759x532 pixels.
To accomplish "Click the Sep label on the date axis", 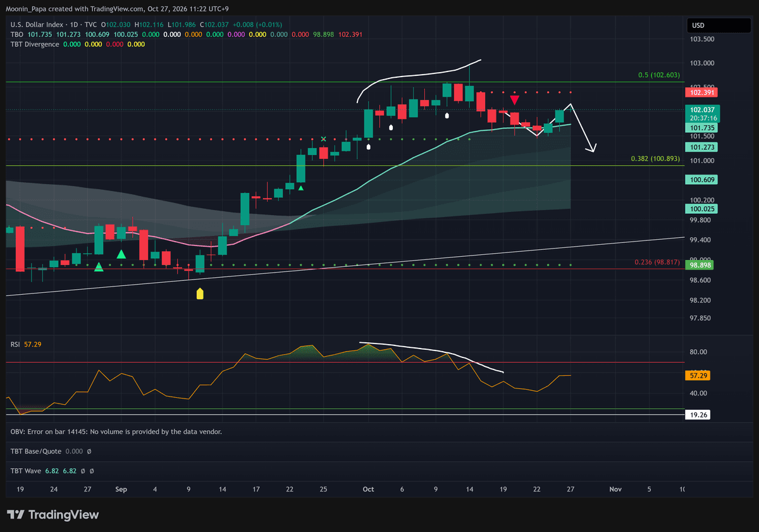I will tap(121, 489).
